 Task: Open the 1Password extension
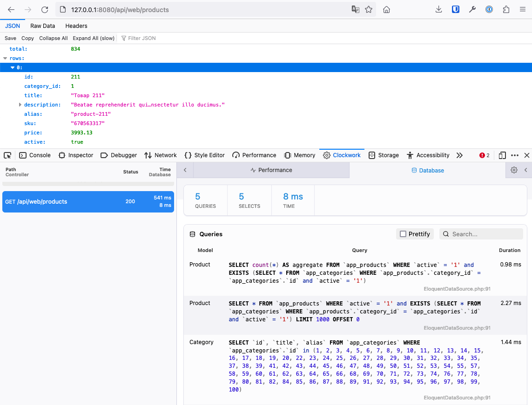click(x=489, y=9)
